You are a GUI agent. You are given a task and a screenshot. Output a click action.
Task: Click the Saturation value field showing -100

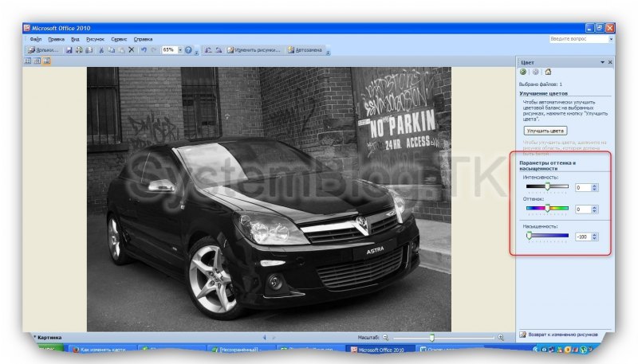[x=583, y=237]
